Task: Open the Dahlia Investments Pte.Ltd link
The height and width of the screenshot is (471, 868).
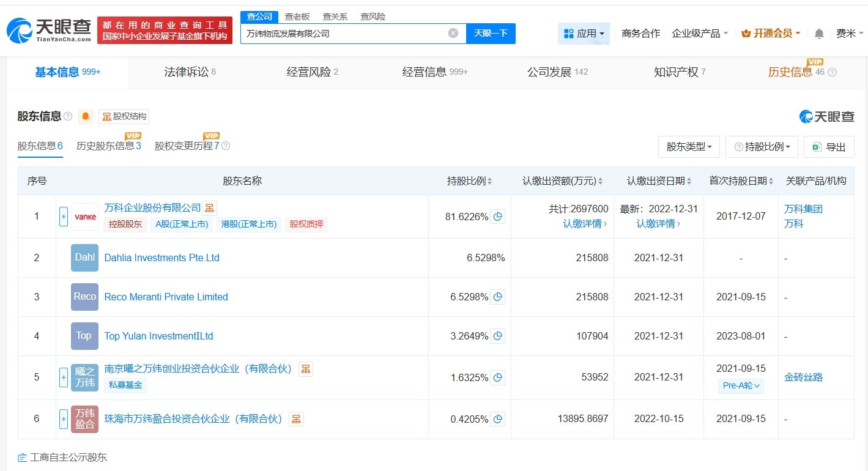Action: click(x=161, y=258)
